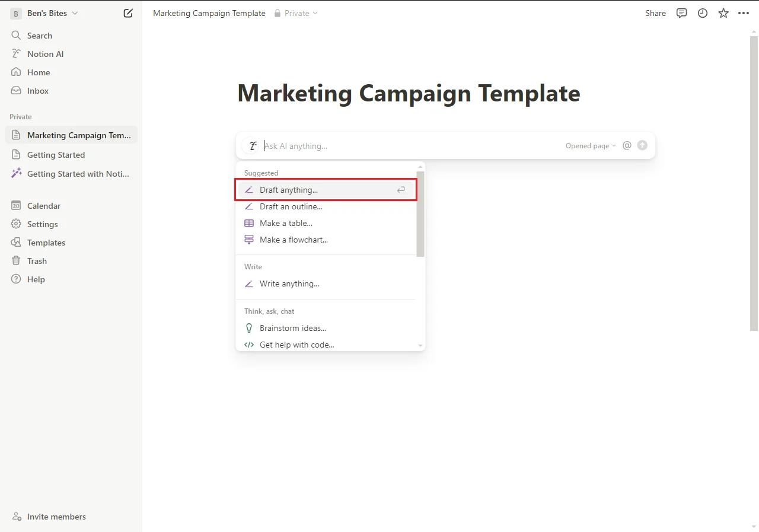Open the Notion AI sidebar icon
This screenshot has width=759, height=532.
point(16,54)
